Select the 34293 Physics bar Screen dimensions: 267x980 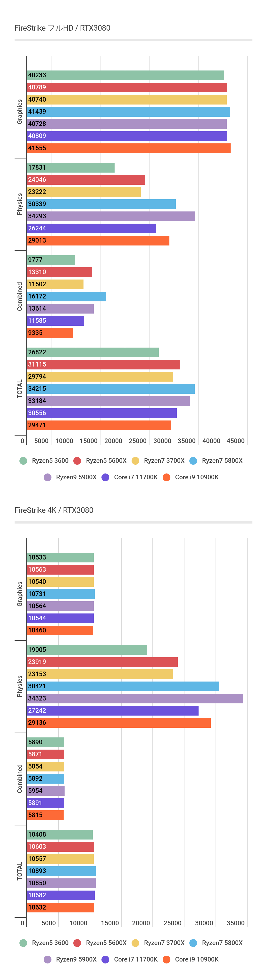[111, 216]
